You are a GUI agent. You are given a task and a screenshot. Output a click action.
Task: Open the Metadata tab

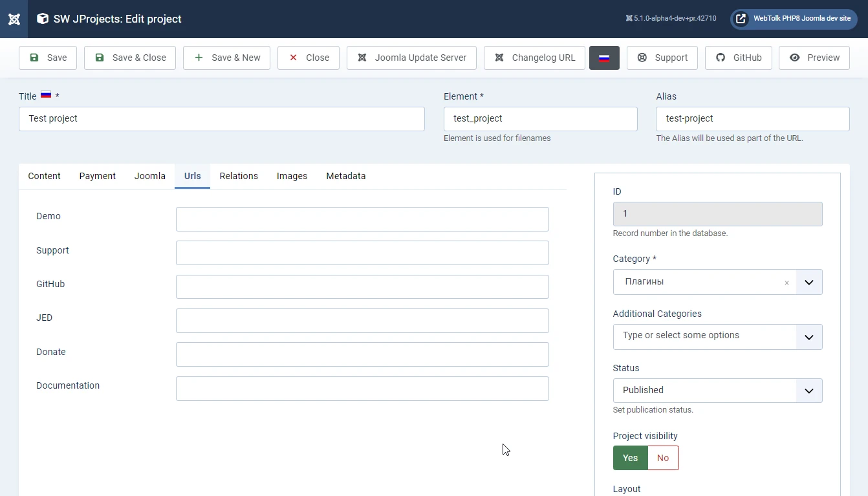346,176
